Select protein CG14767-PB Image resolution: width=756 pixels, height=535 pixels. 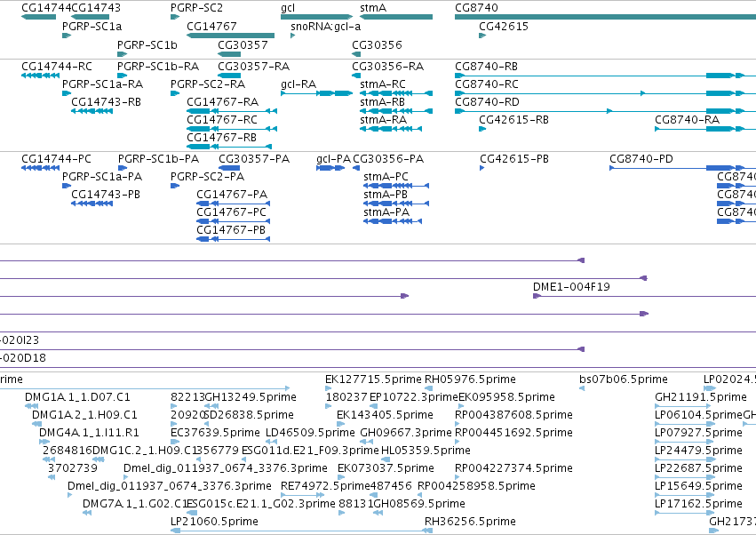234,239
